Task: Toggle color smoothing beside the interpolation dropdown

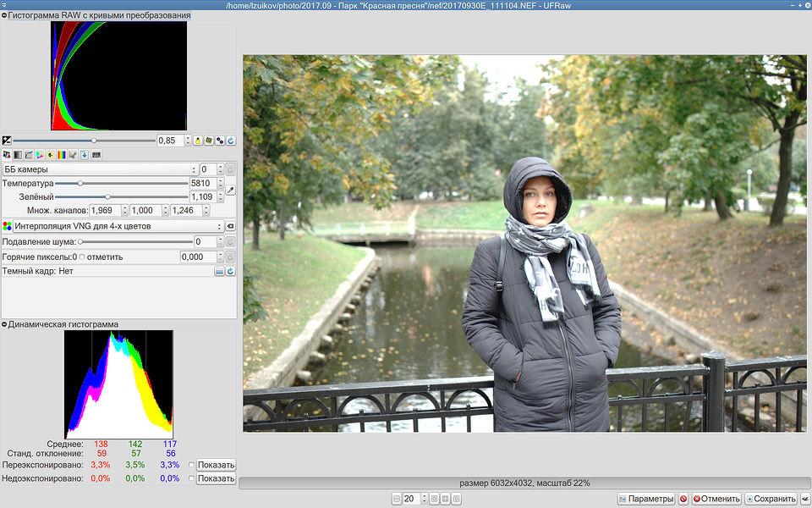Action: [230, 226]
